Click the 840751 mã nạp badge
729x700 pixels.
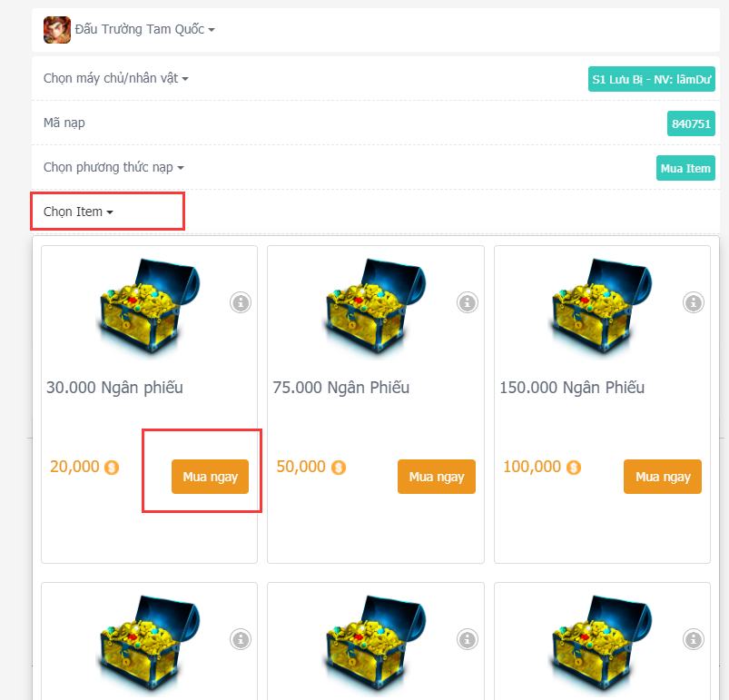tap(691, 123)
